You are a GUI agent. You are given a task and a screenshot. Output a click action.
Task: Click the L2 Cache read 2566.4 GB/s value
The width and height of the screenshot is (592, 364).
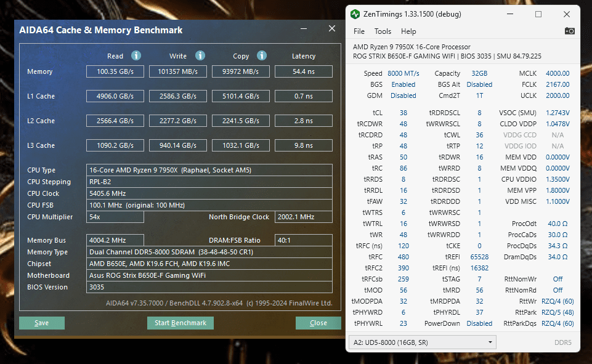[115, 121]
